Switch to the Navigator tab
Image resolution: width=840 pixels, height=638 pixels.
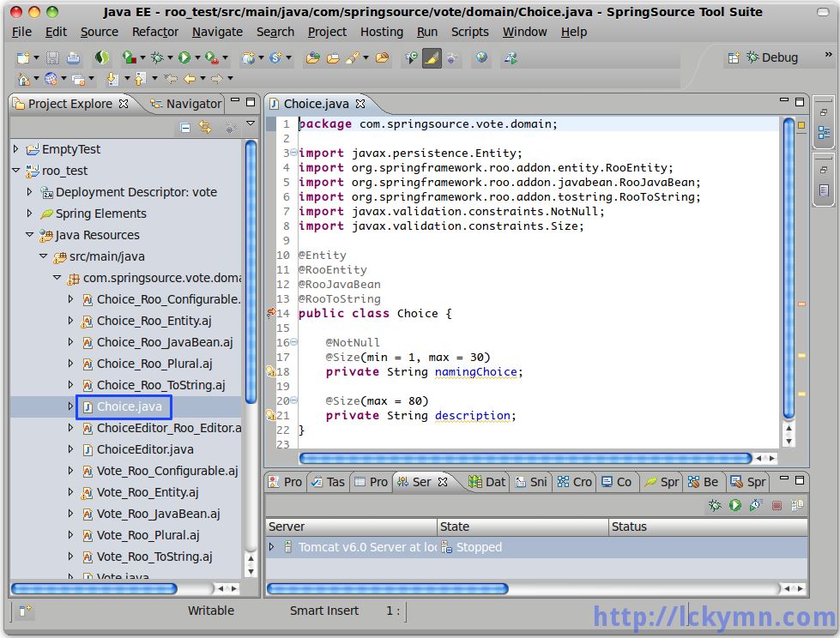click(x=185, y=104)
